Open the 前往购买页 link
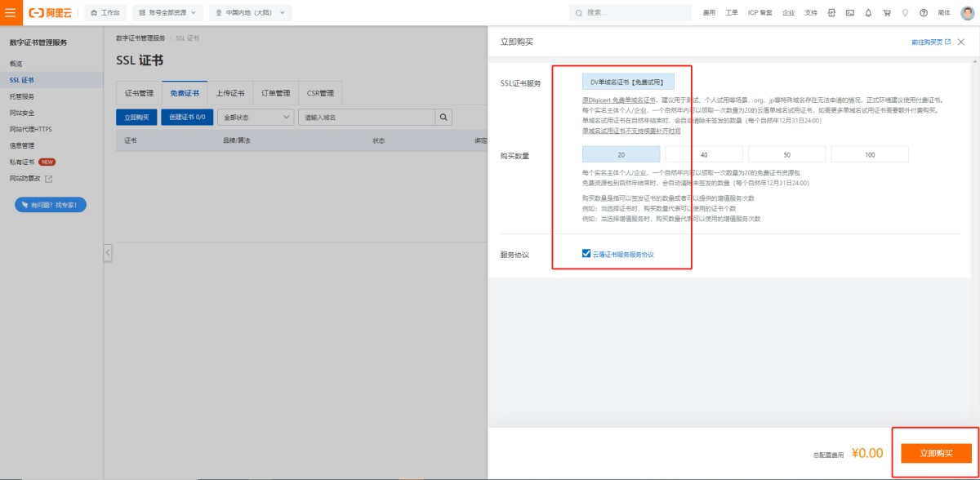The image size is (980, 480). pos(930,42)
